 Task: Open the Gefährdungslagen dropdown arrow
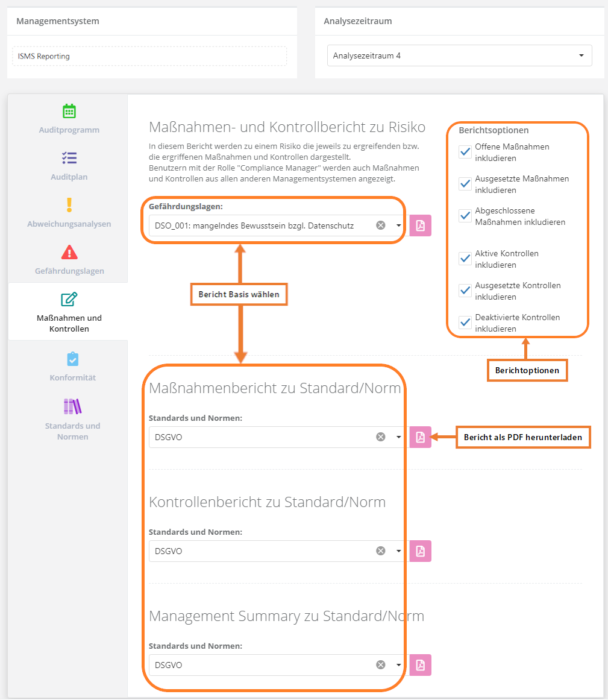tap(398, 225)
